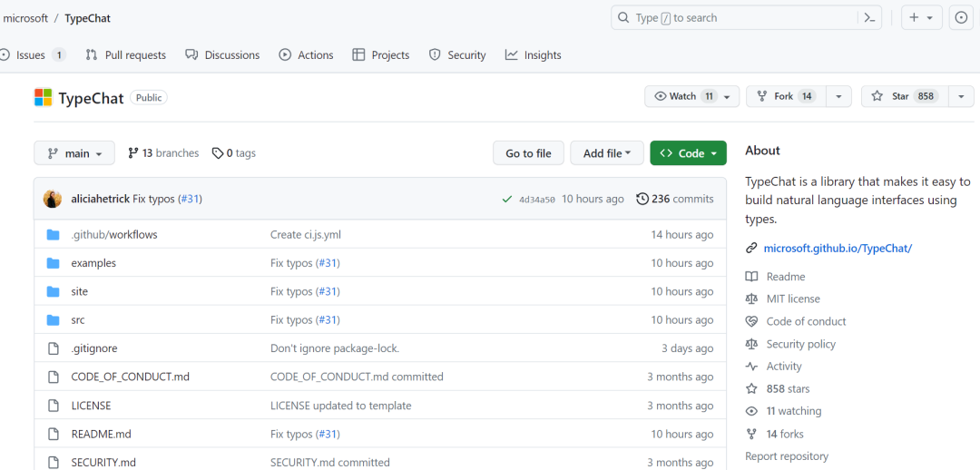Click the LICENSE file icon
The height and width of the screenshot is (470, 980).
[x=54, y=406]
